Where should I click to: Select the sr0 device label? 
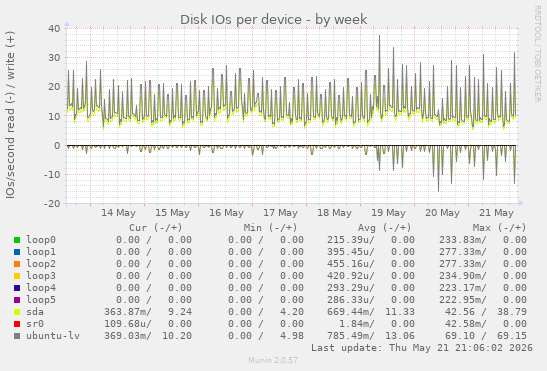click(35, 324)
